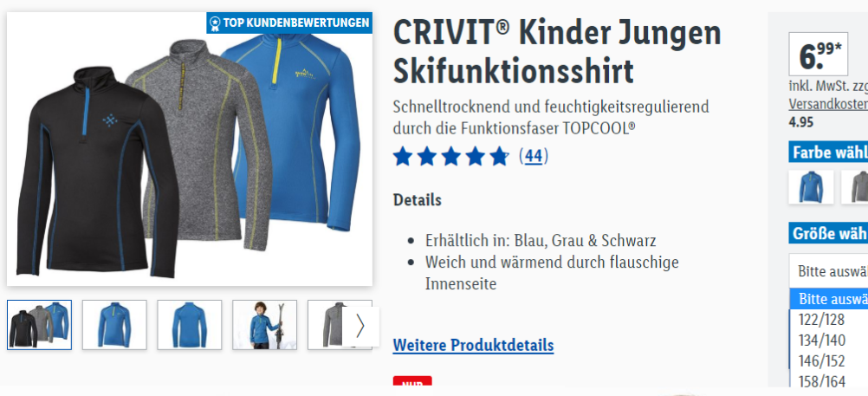Viewport: 868px width, 396px height.
Task: Open the Versandkosten link
Action: [x=828, y=104]
